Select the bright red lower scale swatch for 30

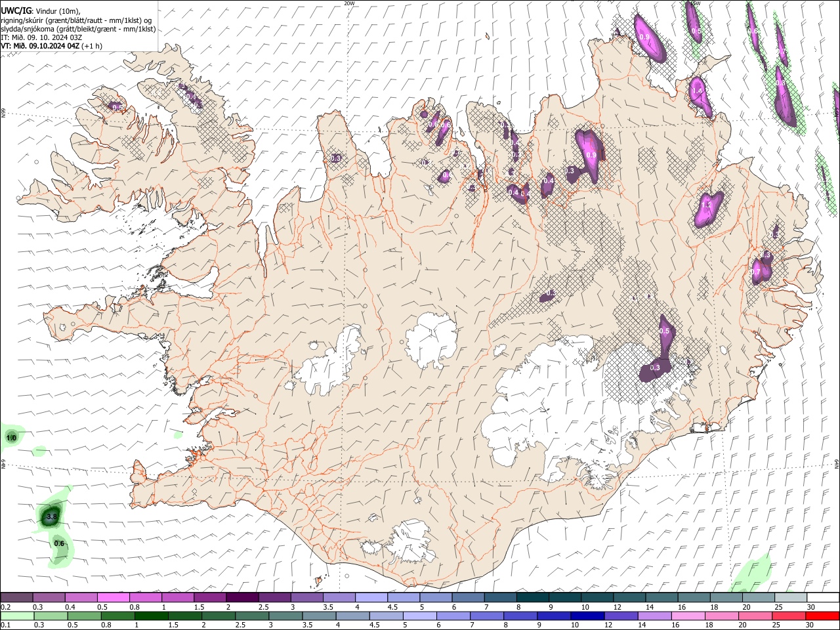[x=822, y=616]
